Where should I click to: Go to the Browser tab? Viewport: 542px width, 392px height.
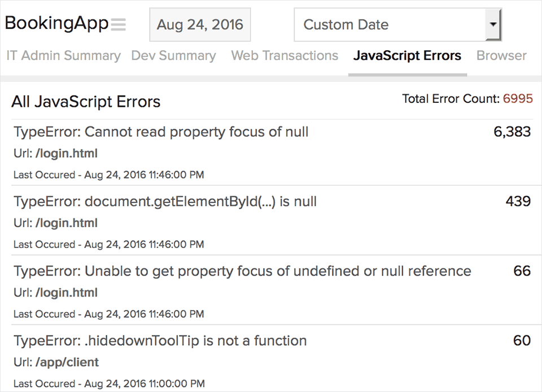pyautogui.click(x=501, y=56)
